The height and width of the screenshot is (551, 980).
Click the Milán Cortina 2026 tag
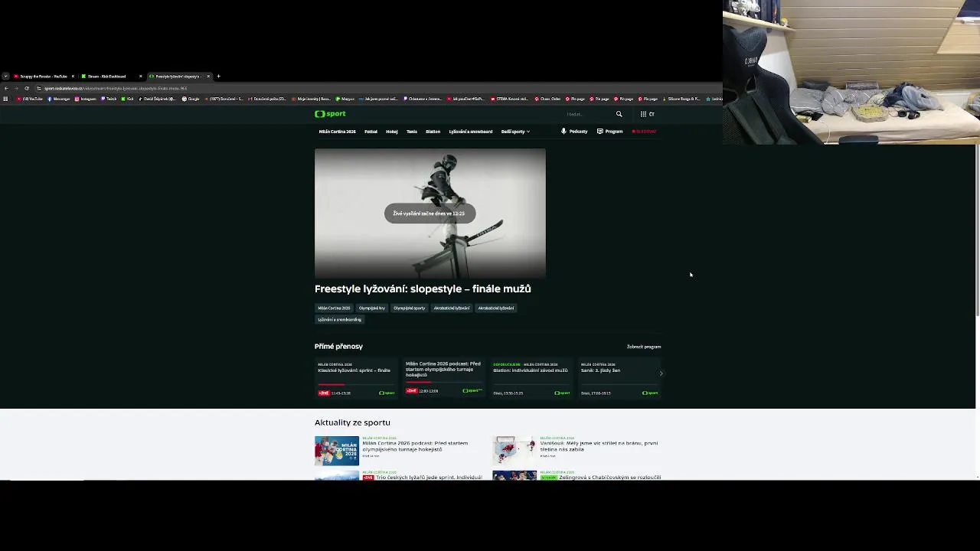(334, 308)
